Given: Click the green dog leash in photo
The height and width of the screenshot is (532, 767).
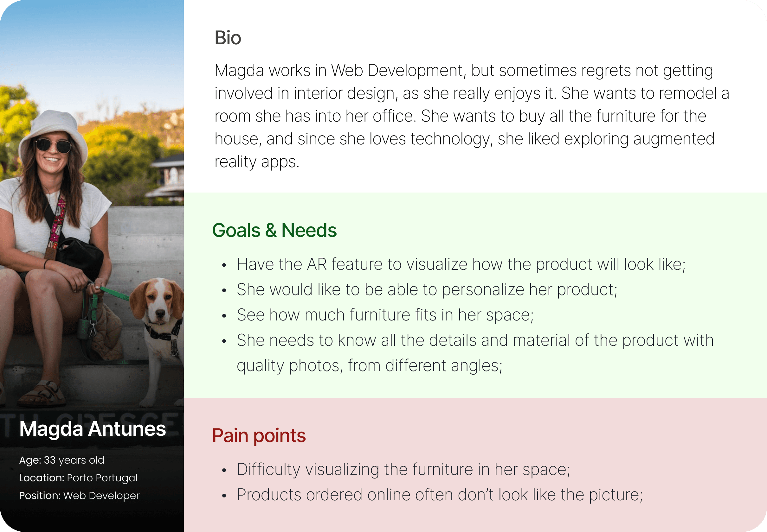Looking at the screenshot, I should (x=113, y=293).
